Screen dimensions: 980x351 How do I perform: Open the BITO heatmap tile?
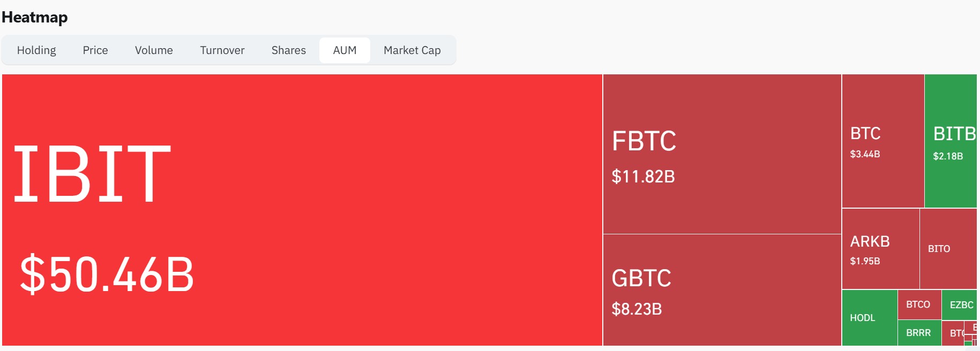point(948,249)
